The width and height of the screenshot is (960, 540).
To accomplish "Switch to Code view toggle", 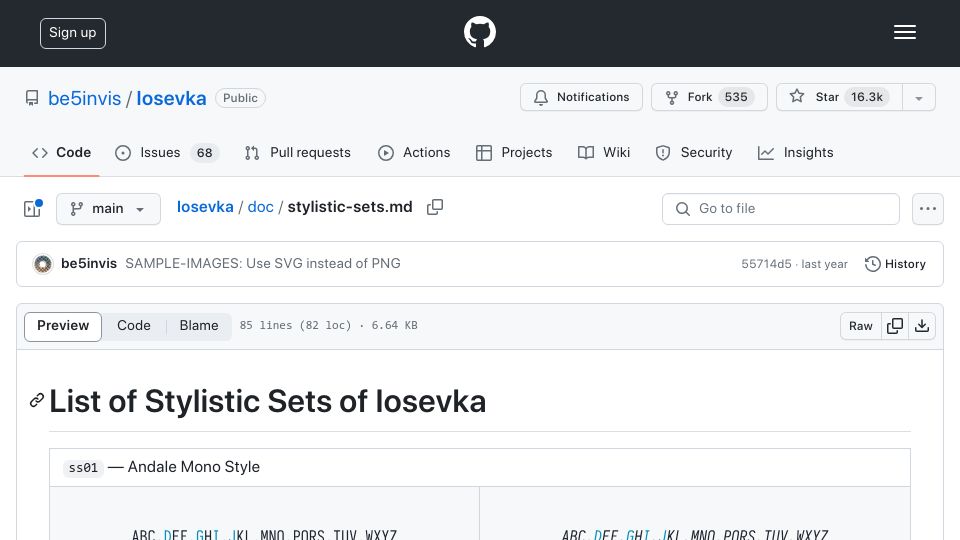I will tap(134, 326).
